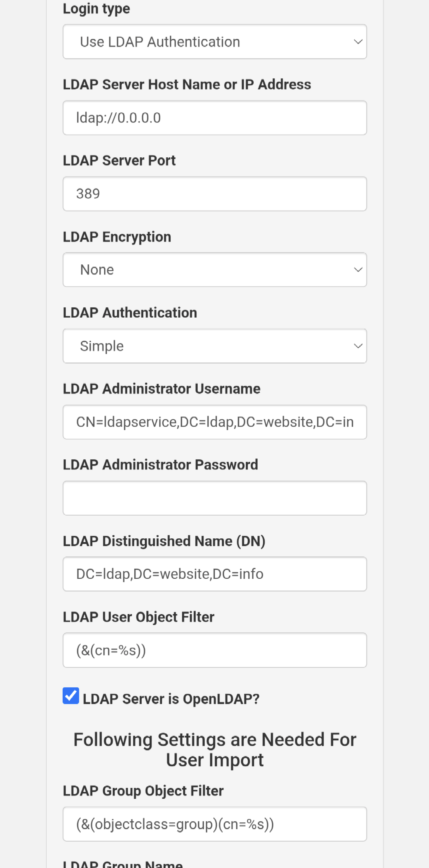
Task: Click the empty LDAP Administrator Password field
Action: pos(214,498)
